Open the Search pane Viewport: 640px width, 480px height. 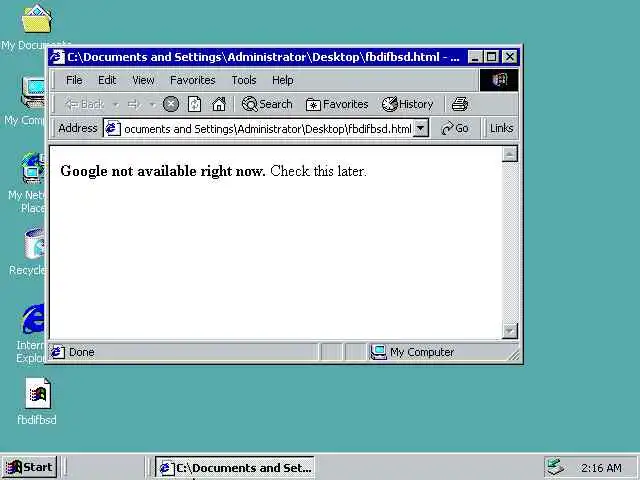tap(267, 104)
